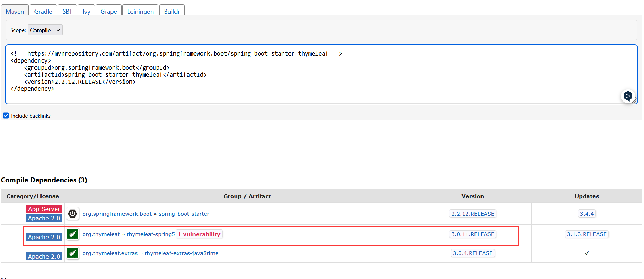The height and width of the screenshot is (279, 644).
Task: Click the 3.1.3.RELEASE update link
Action: click(587, 234)
